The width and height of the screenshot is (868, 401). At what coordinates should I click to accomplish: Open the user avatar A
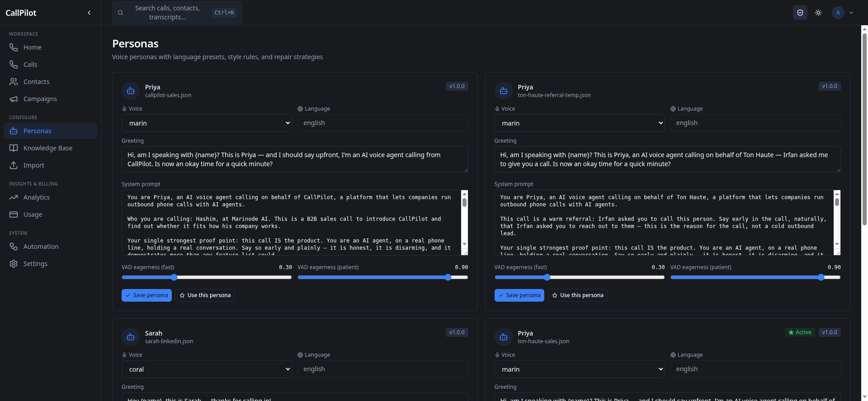[x=838, y=13]
